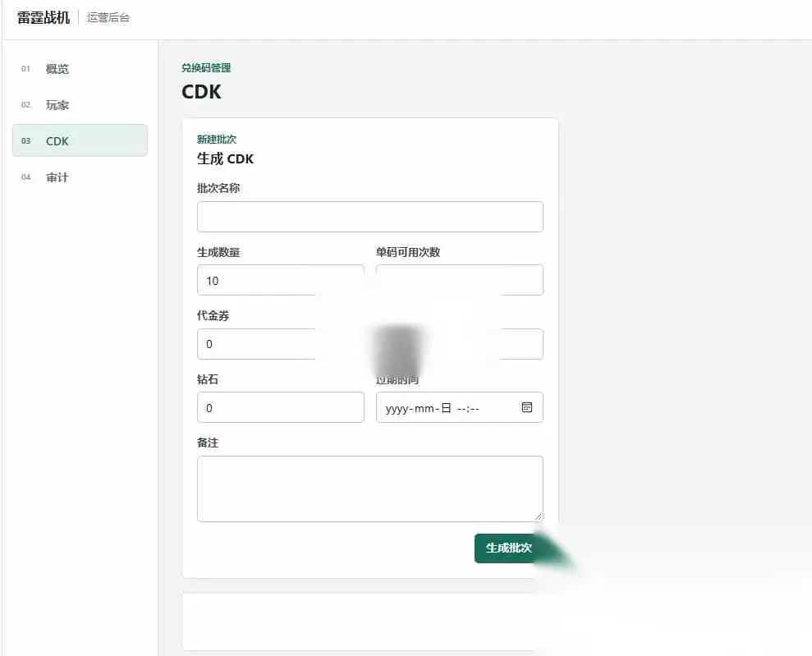Click the 单码可用次数 field label

(408, 252)
